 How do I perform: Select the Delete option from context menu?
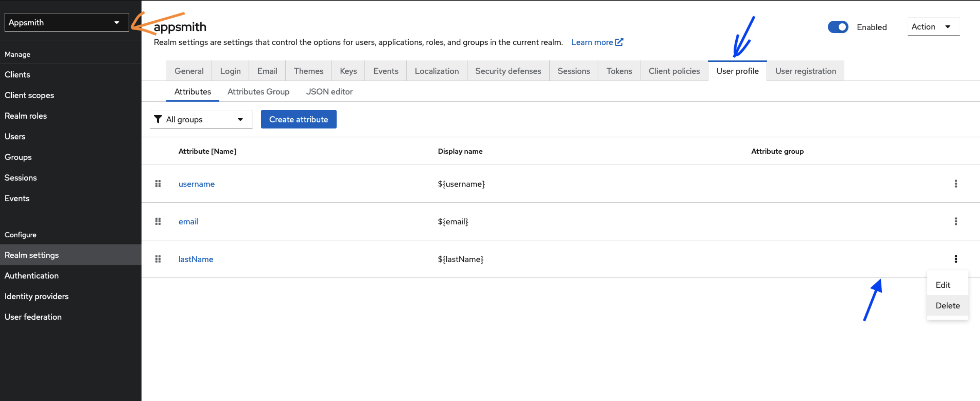pos(947,305)
